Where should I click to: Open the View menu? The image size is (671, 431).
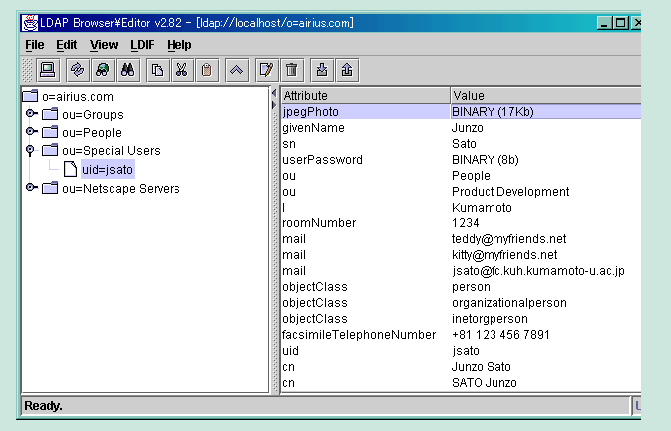104,45
